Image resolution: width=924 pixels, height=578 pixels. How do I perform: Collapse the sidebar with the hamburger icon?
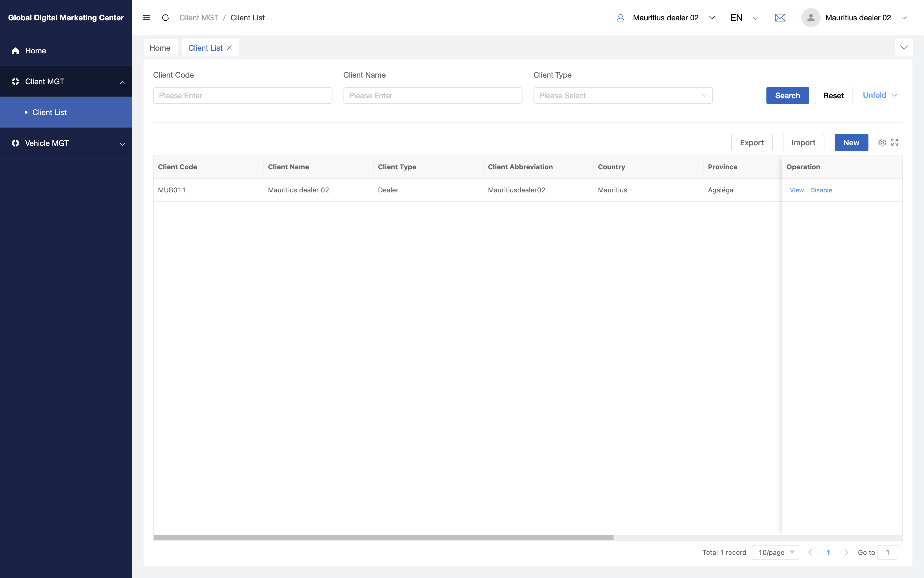pos(146,18)
